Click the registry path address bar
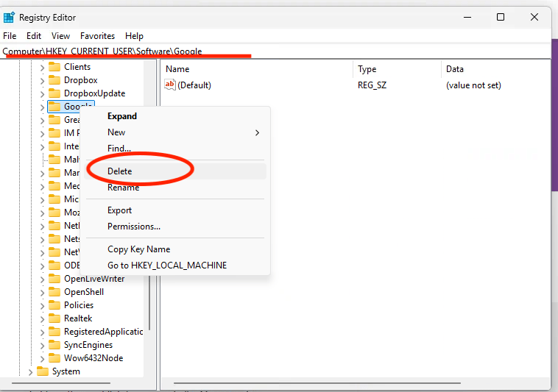The width and height of the screenshot is (558, 392). coord(275,51)
